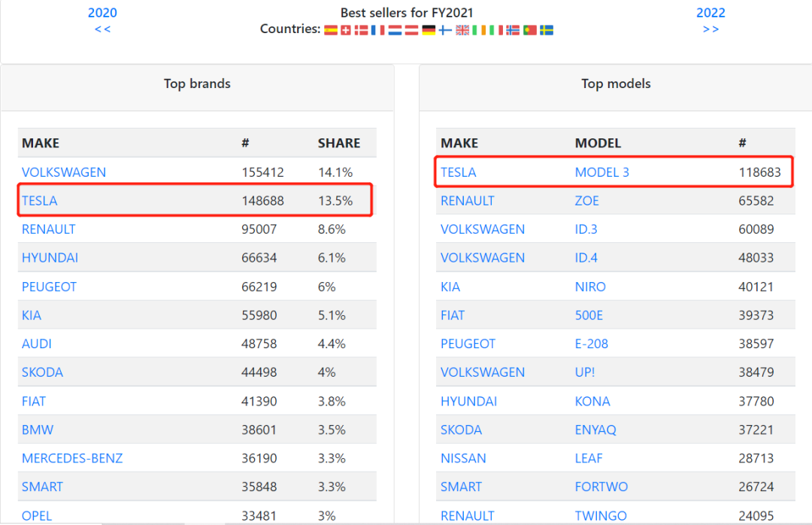Open the ID.3 model link
The height and width of the screenshot is (525, 812).
point(586,229)
